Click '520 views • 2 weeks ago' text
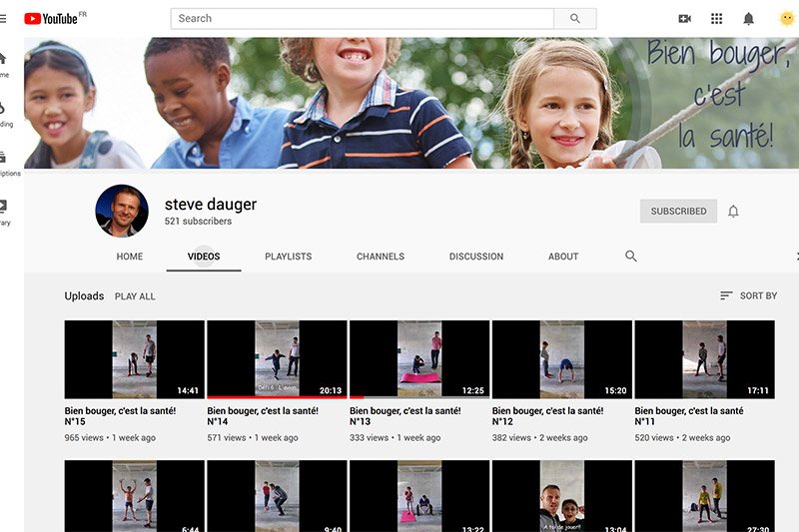The image size is (799, 532). [x=682, y=438]
